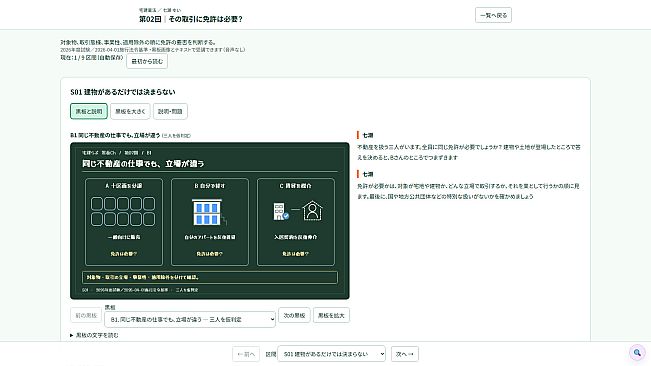This screenshot has height=366, width=651.
Task: Click the blue apartment building icon in panel B
Action: [x=209, y=212]
